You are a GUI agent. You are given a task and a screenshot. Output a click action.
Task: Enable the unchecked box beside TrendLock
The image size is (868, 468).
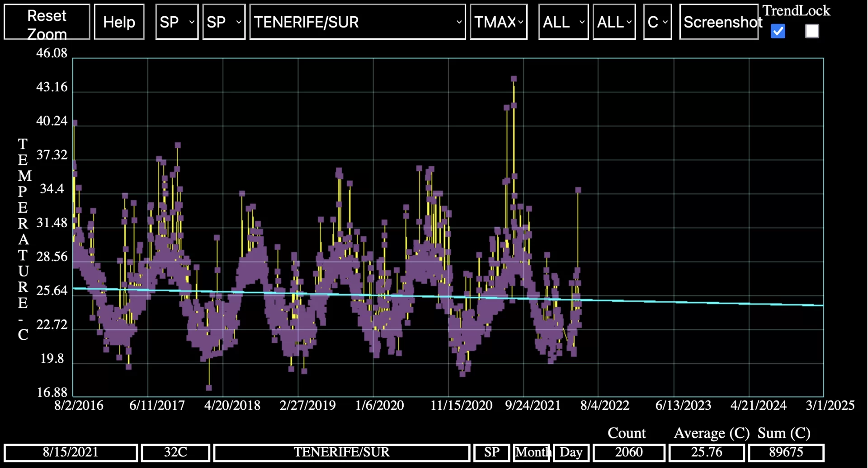click(x=812, y=31)
